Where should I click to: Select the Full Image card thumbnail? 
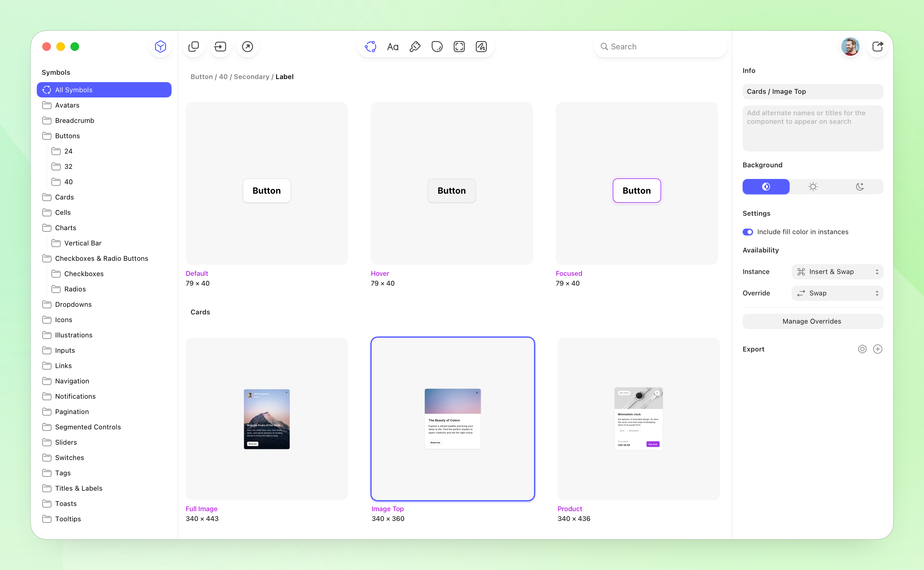click(267, 419)
